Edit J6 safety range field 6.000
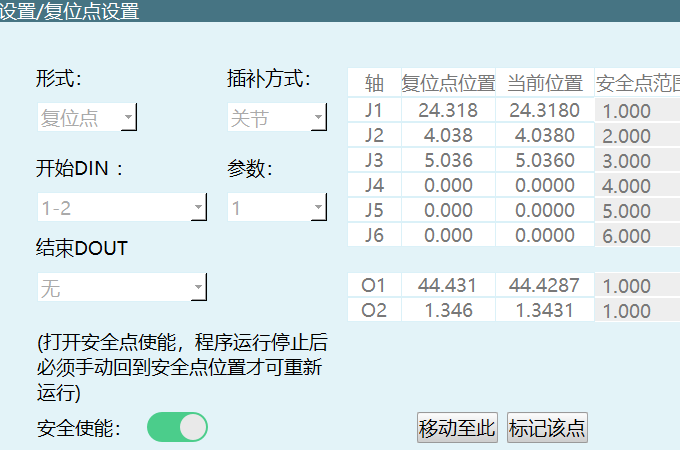The height and width of the screenshot is (450, 680). pos(637,235)
